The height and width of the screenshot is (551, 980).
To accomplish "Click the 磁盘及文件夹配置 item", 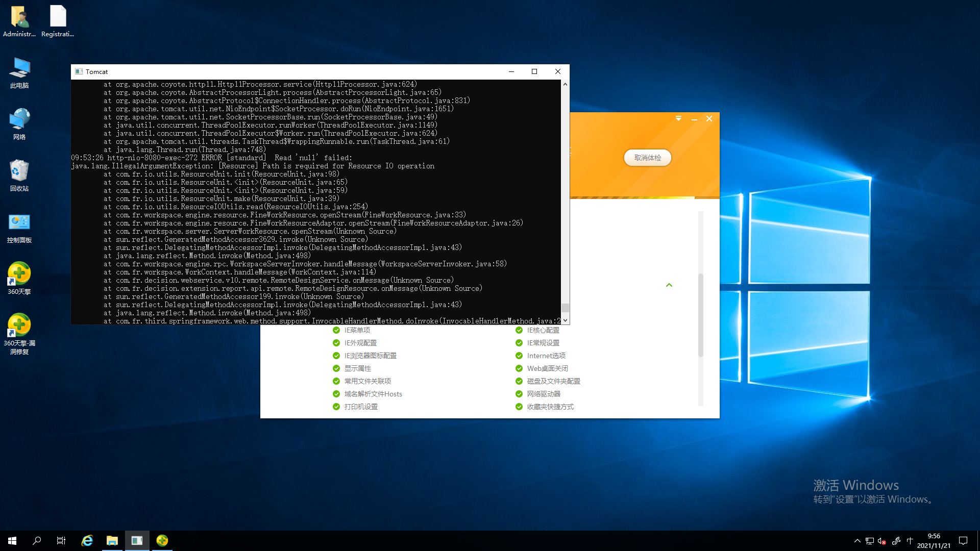I will (553, 381).
